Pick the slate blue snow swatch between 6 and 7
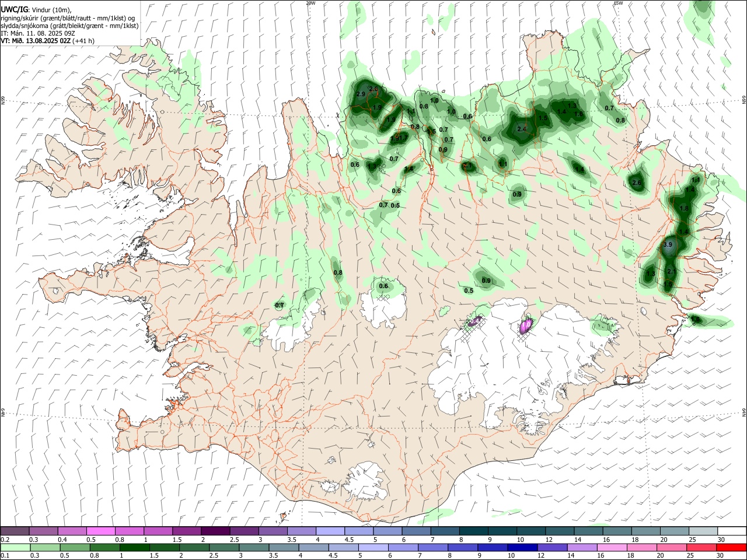The height and width of the screenshot is (560, 747). click(x=416, y=531)
